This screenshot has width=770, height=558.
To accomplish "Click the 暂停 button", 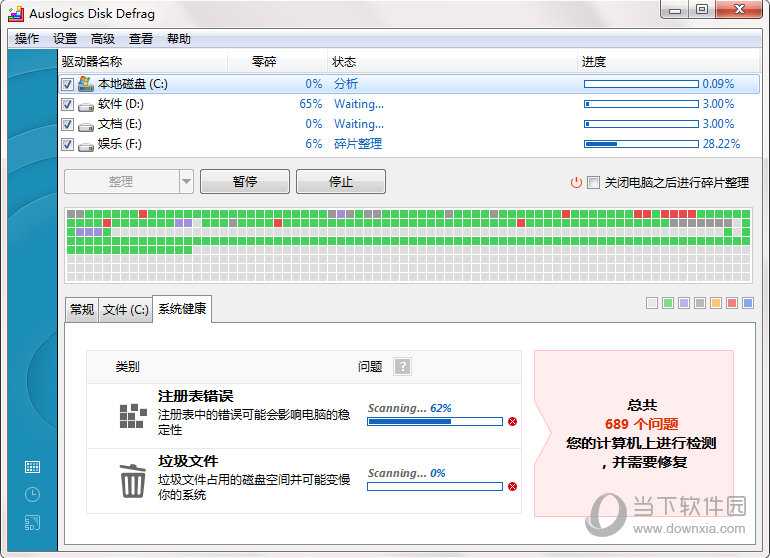I will 245,182.
